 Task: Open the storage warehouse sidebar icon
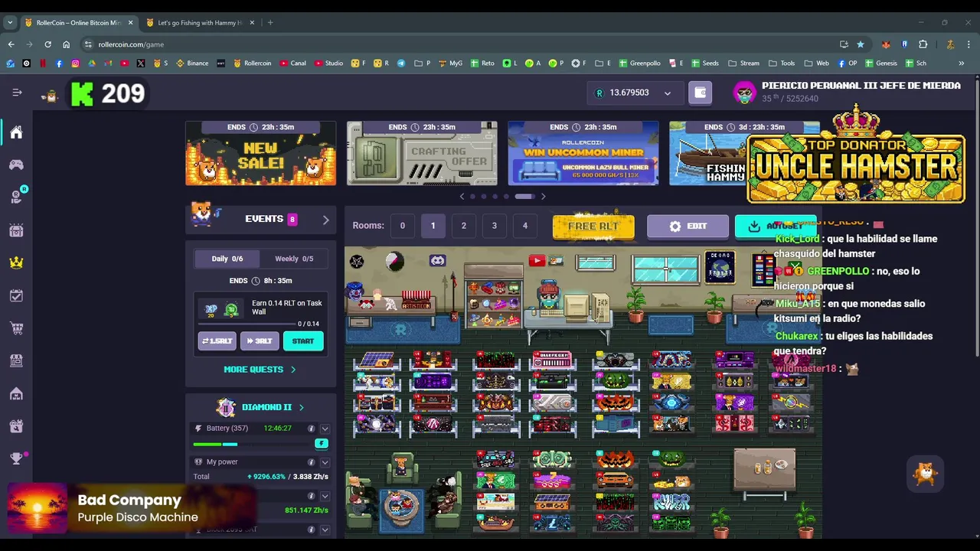(16, 393)
